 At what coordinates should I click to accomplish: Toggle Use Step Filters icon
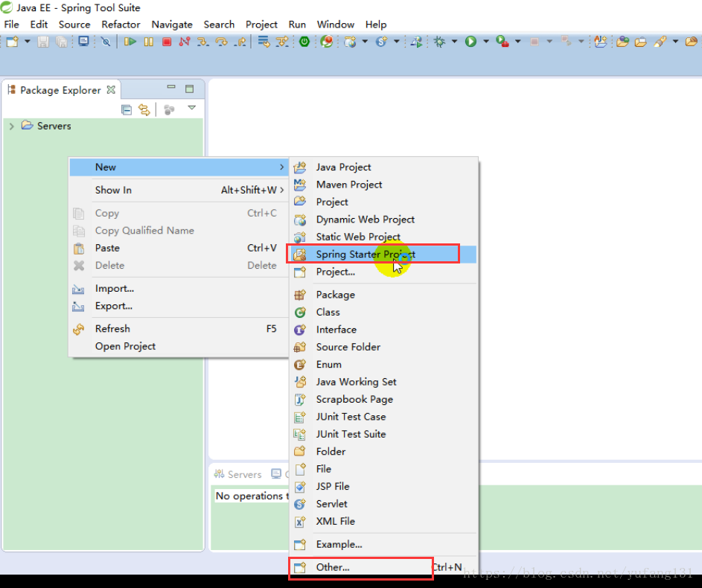[282, 42]
